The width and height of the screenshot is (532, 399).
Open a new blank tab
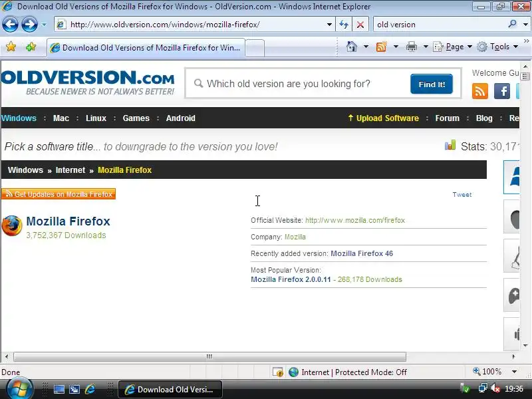pyautogui.click(x=255, y=48)
